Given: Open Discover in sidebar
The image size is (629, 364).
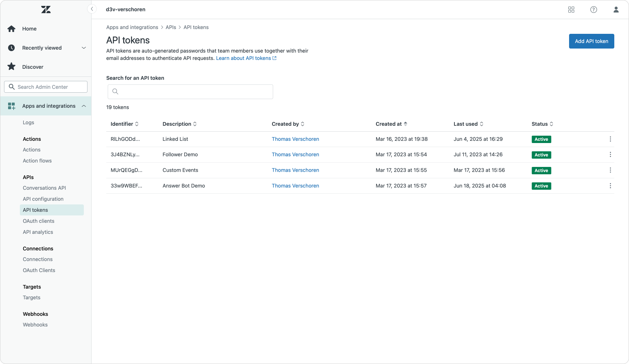Looking at the screenshot, I should tap(33, 67).
